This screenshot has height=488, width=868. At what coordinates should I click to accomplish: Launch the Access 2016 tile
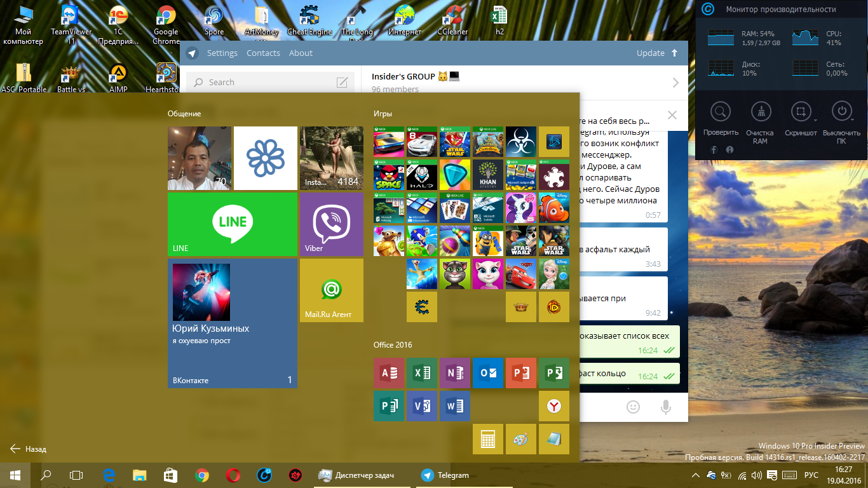389,373
